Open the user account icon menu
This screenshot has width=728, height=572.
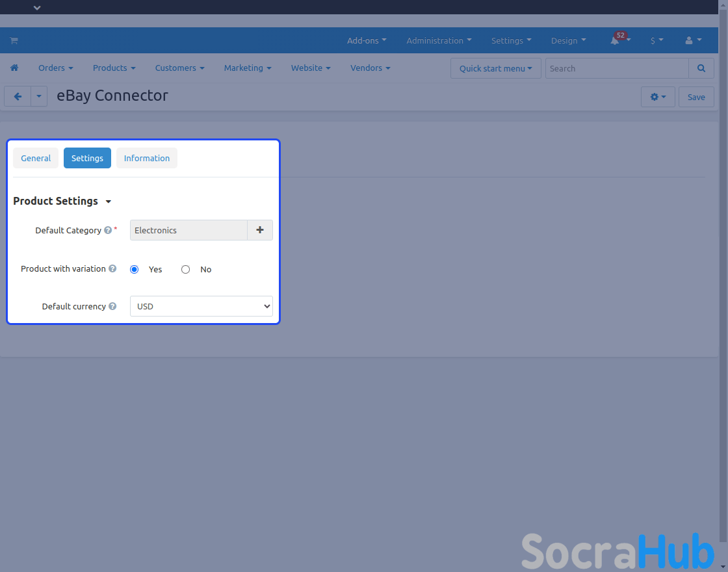pyautogui.click(x=693, y=41)
